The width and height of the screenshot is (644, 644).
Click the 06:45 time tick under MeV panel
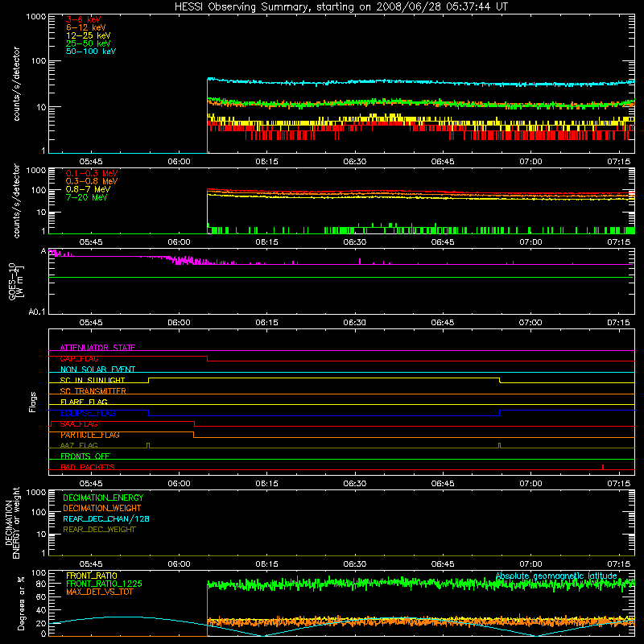coord(442,242)
